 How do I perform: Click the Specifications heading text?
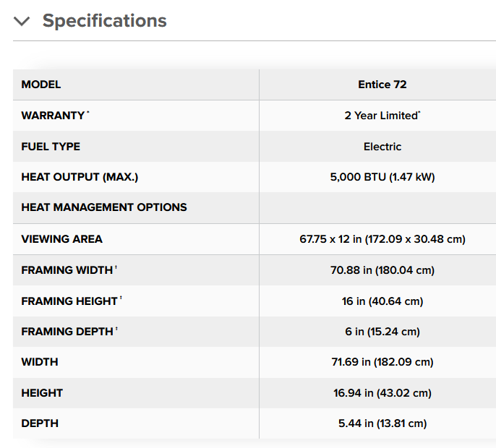[x=104, y=21]
